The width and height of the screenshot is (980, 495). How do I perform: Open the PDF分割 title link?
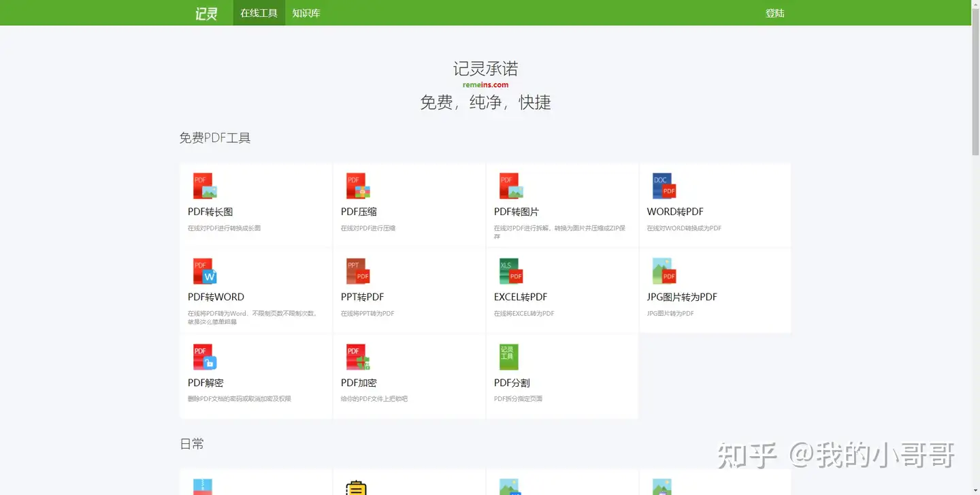point(512,383)
